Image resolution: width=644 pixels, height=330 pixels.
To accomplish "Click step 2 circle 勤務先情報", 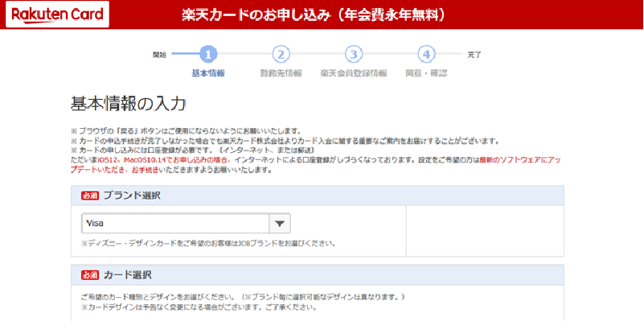I will pyautogui.click(x=281, y=54).
